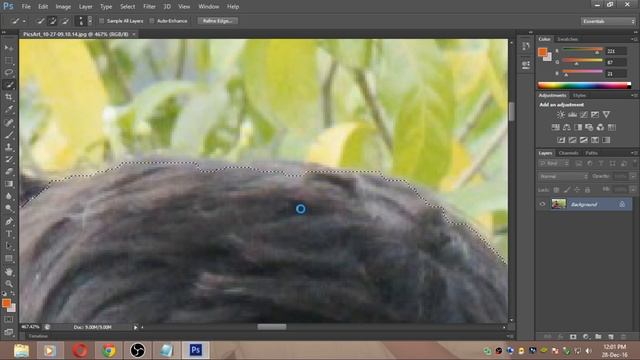Toggle lock image pixels

pos(567,190)
